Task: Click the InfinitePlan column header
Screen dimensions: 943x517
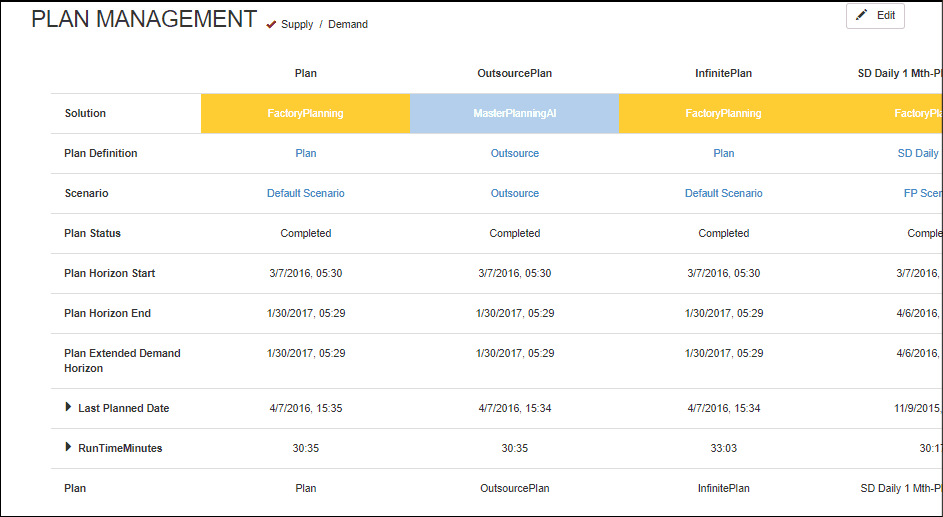Action: click(x=723, y=74)
